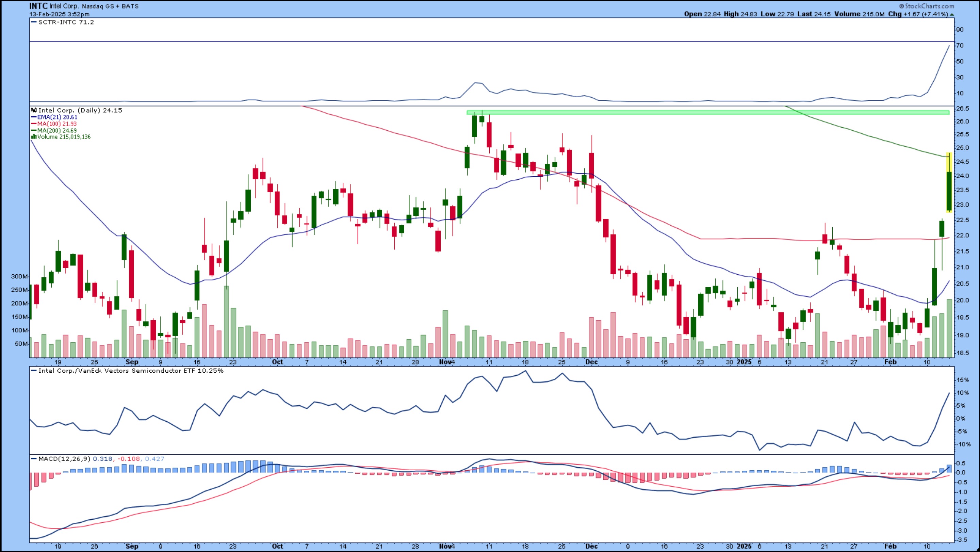Click the INTC ticker symbol in header
This screenshot has height=552, width=980.
38,6
